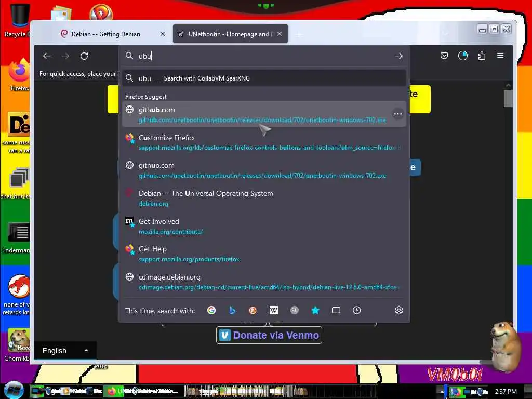Screen dimensions: 532x399
Task: Show hidden system tray icons arrow
Action: (x=442, y=392)
